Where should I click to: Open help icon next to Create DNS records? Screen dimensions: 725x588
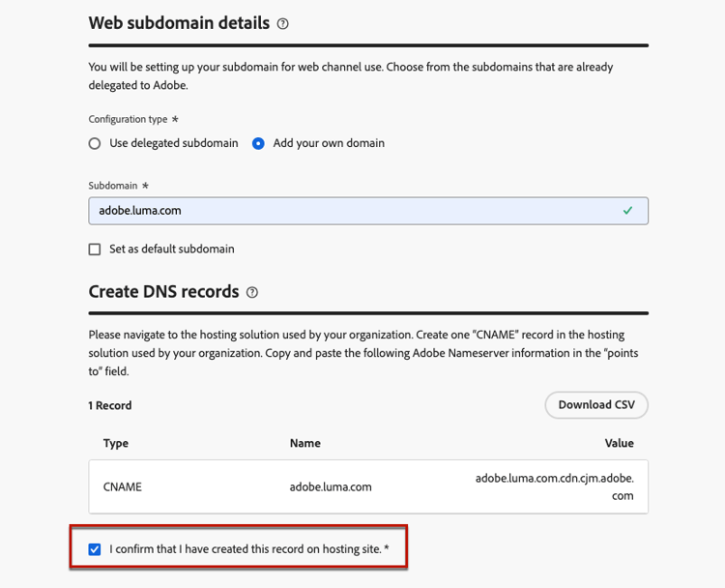252,292
